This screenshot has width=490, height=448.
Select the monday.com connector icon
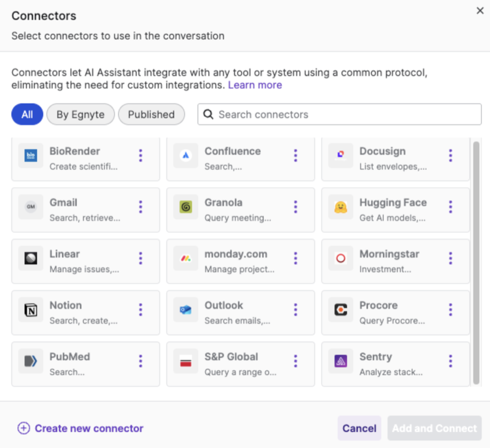coord(185,259)
